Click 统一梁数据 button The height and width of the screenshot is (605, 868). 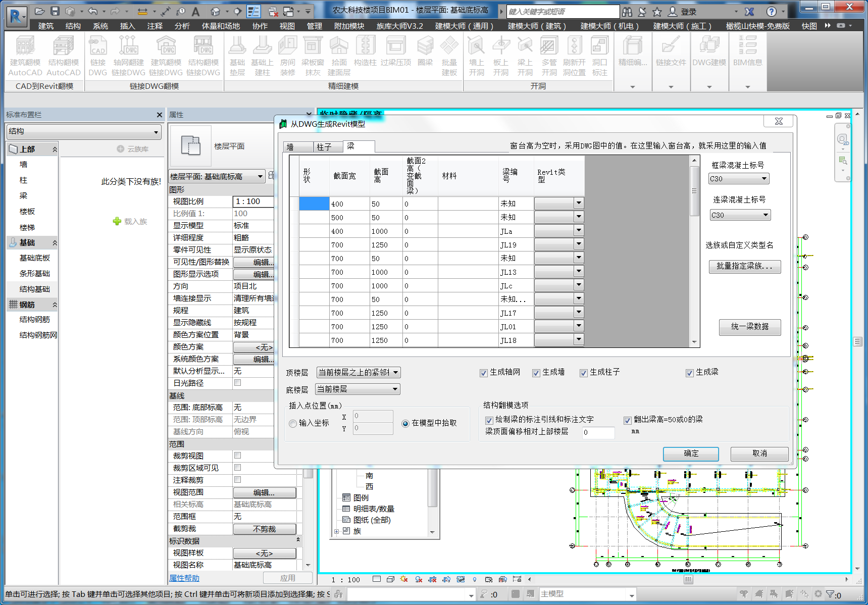[750, 327]
